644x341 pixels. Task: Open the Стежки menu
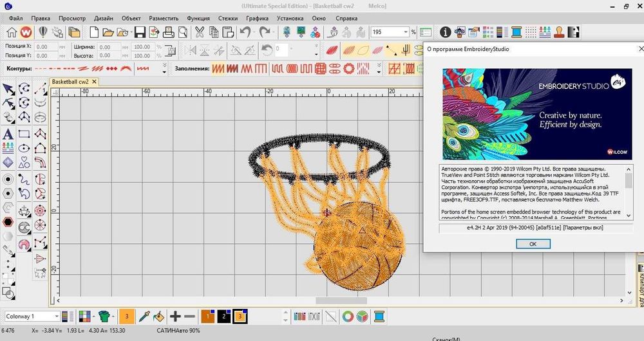click(227, 18)
